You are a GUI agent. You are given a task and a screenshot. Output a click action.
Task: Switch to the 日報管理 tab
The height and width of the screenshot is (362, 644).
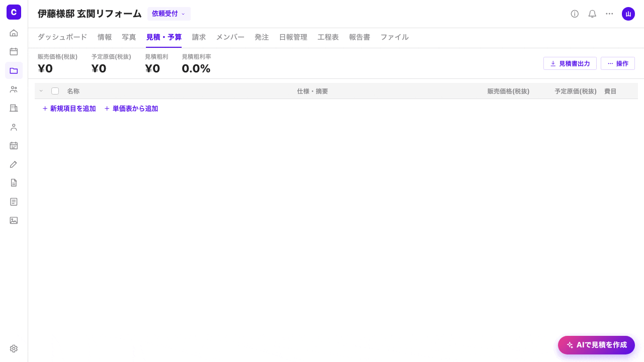pos(293,37)
